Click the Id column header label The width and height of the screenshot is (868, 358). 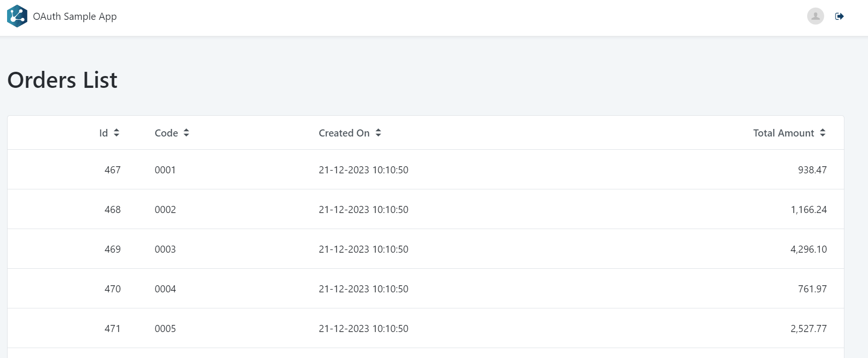coord(103,133)
